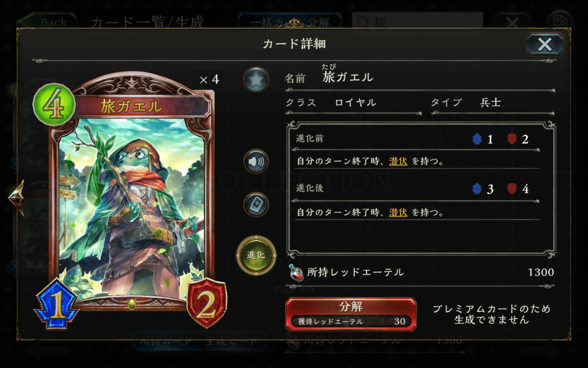Click the Back button behind dialog
This screenshot has height=368, width=588.
(47, 22)
